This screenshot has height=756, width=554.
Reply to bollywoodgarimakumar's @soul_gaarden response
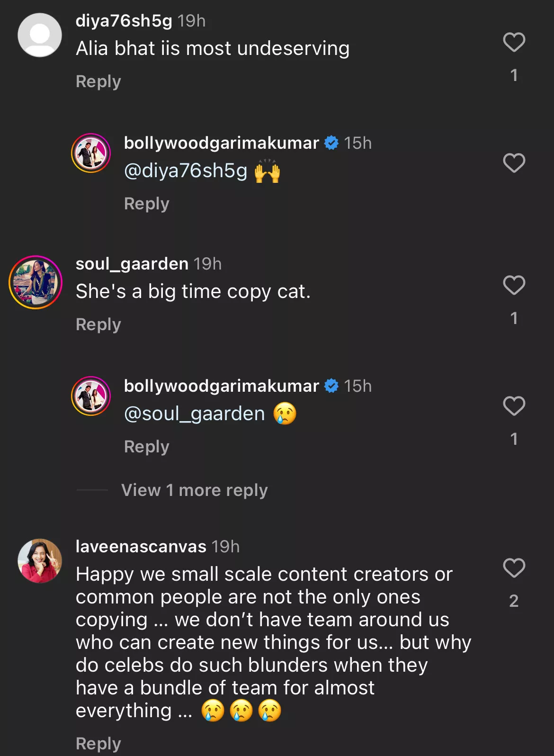tap(147, 447)
